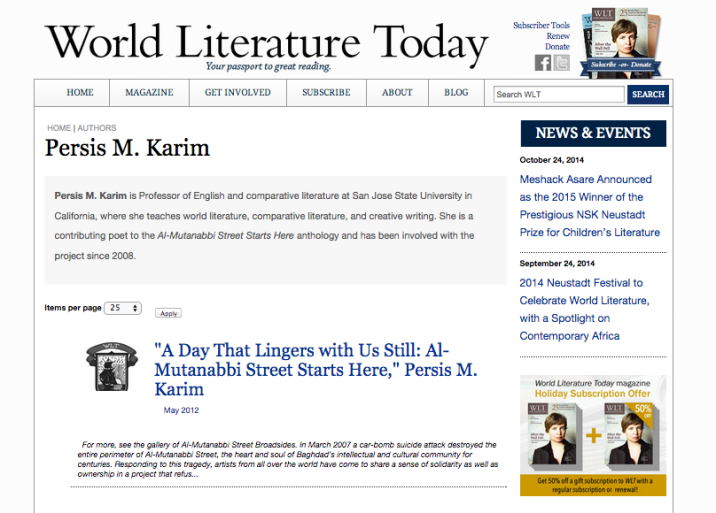Open Meshack Asare Announced news link
The image size is (716, 513).
pos(590,206)
